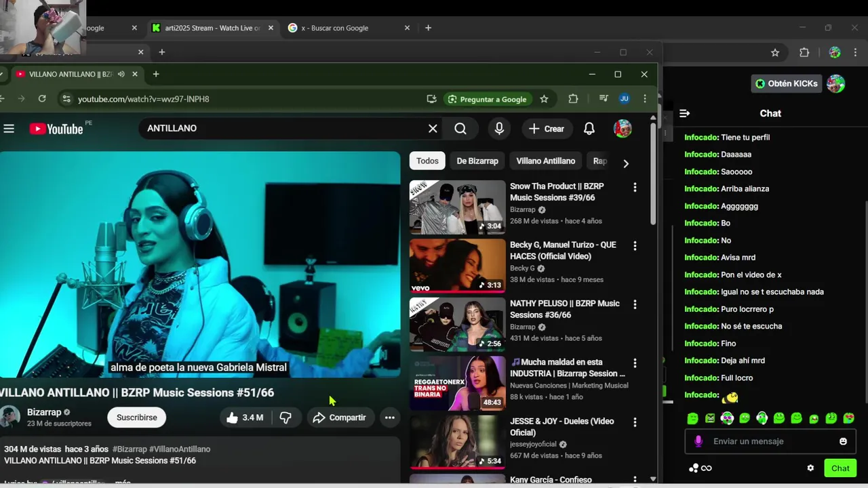
Task: Click install/cast screen icon in address bar
Action: 431,99
